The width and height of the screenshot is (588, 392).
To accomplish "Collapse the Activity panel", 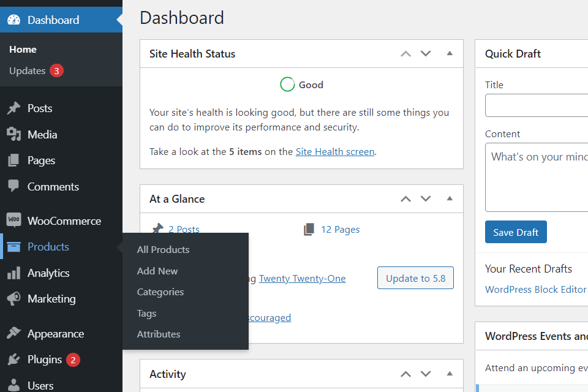I will tap(450, 374).
